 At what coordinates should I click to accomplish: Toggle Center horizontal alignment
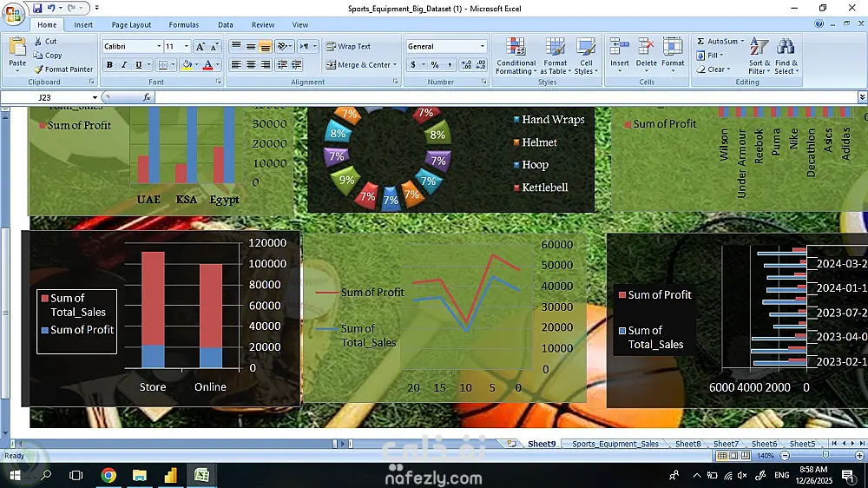click(251, 65)
